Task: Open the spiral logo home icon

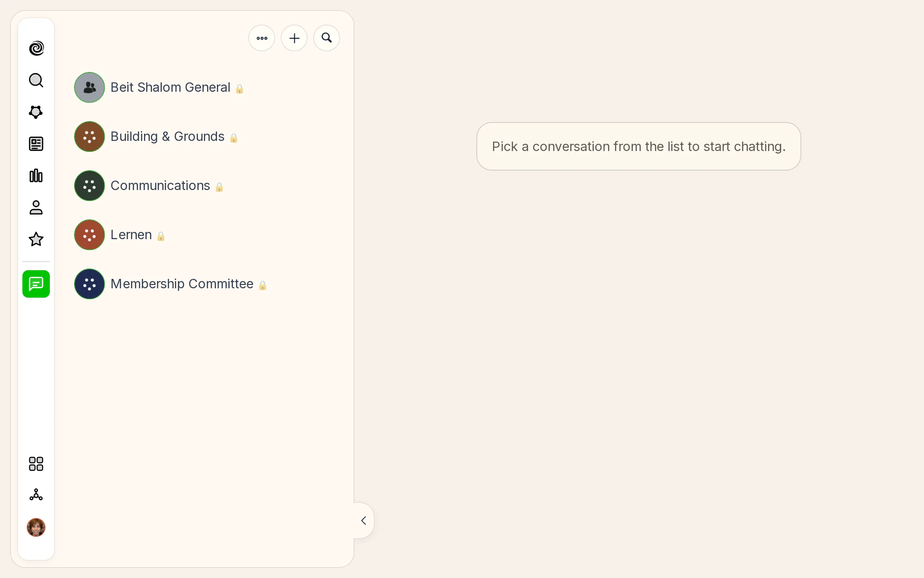Action: click(x=36, y=48)
